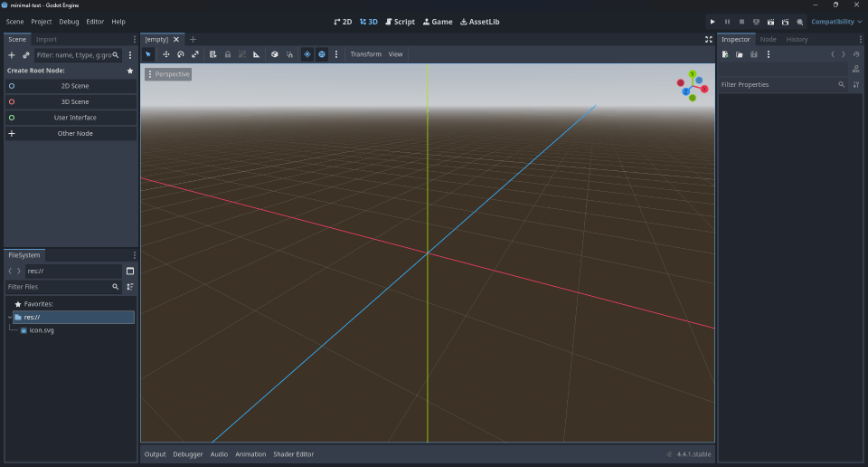Click Movie Maker mode icon

point(800,22)
